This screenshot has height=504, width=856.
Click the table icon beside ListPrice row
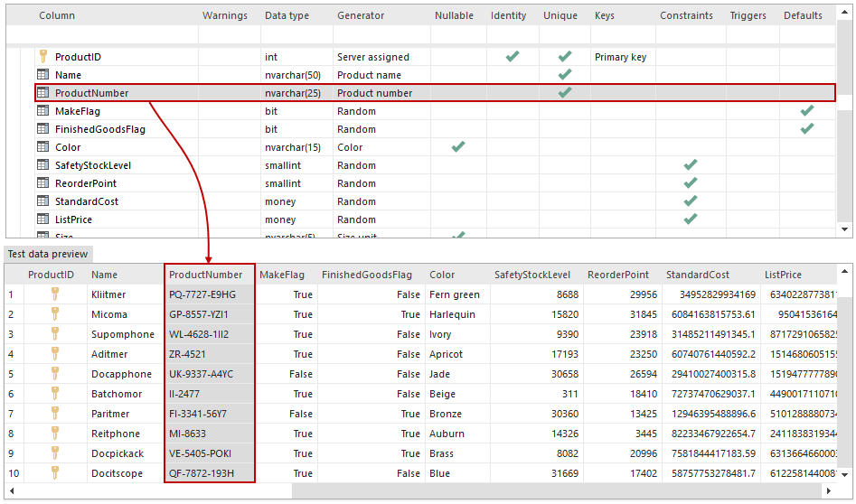[42, 219]
